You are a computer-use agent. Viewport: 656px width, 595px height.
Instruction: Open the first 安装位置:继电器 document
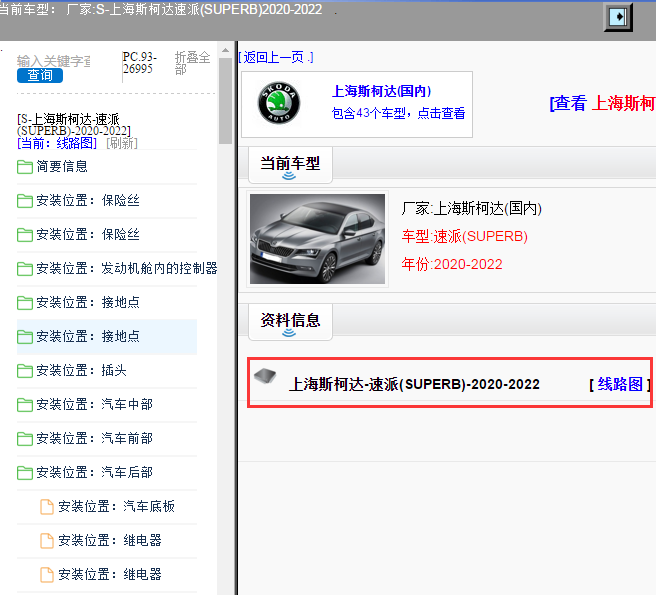point(110,541)
